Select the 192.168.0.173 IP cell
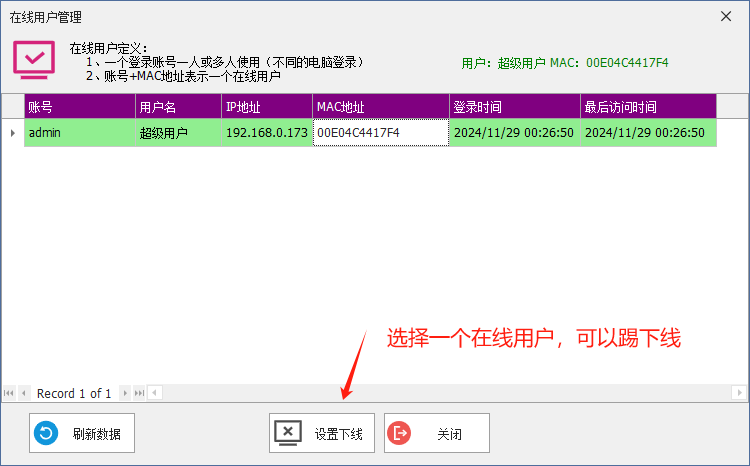This screenshot has width=750, height=466. pyautogui.click(x=267, y=133)
